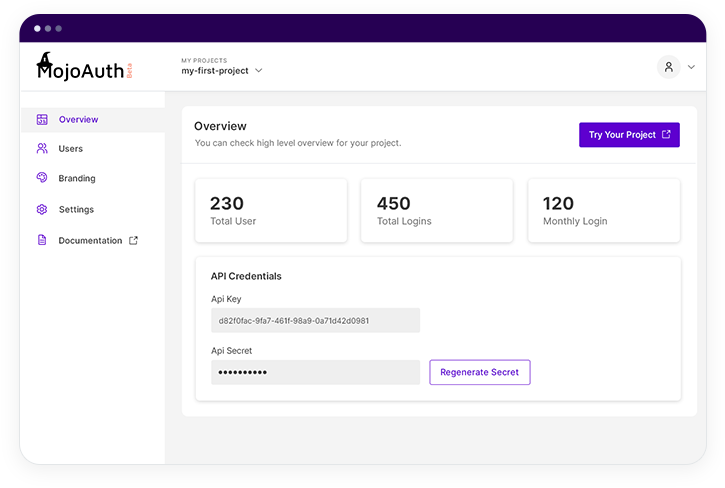
Task: Focus the Api Secret field
Action: (x=315, y=372)
